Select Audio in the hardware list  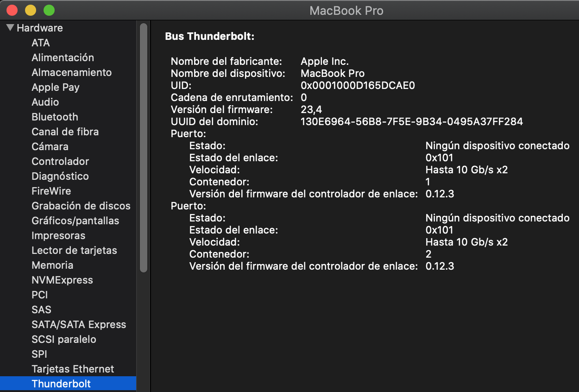[45, 102]
